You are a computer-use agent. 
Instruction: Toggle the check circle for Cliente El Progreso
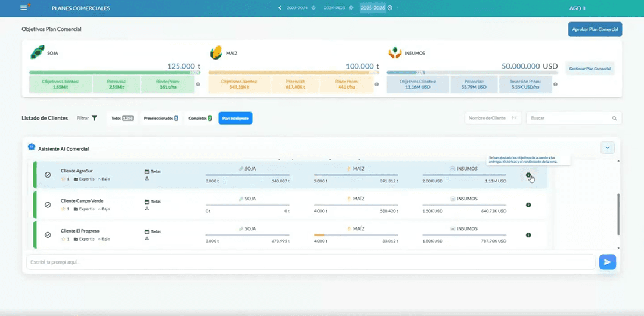click(x=48, y=235)
